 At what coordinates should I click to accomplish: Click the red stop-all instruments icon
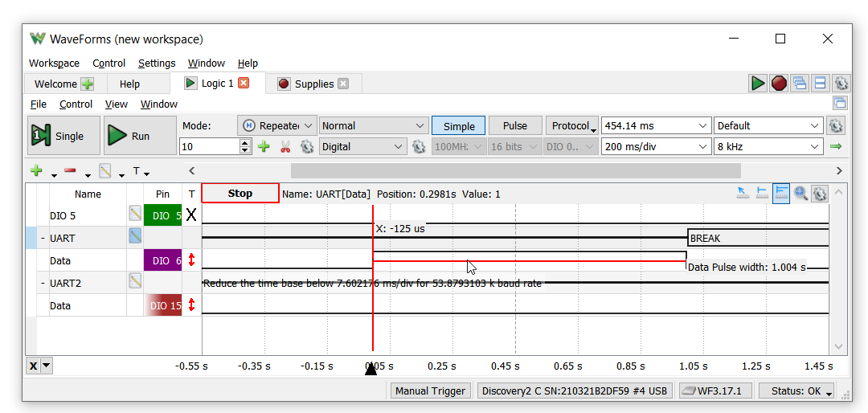(x=778, y=83)
